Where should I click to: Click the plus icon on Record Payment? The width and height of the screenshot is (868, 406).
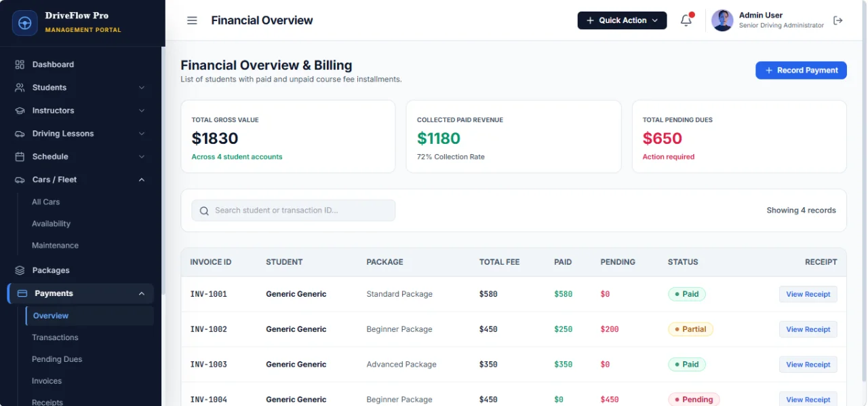click(x=769, y=71)
